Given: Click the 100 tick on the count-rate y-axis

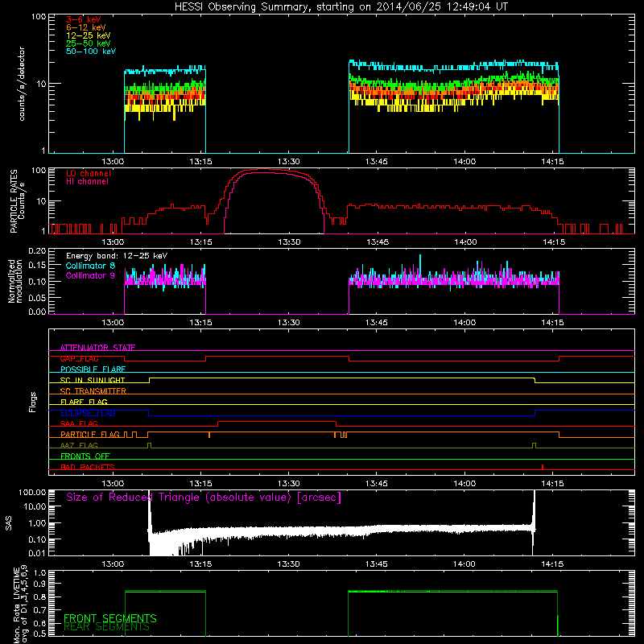Looking at the screenshot, I should [39, 17].
